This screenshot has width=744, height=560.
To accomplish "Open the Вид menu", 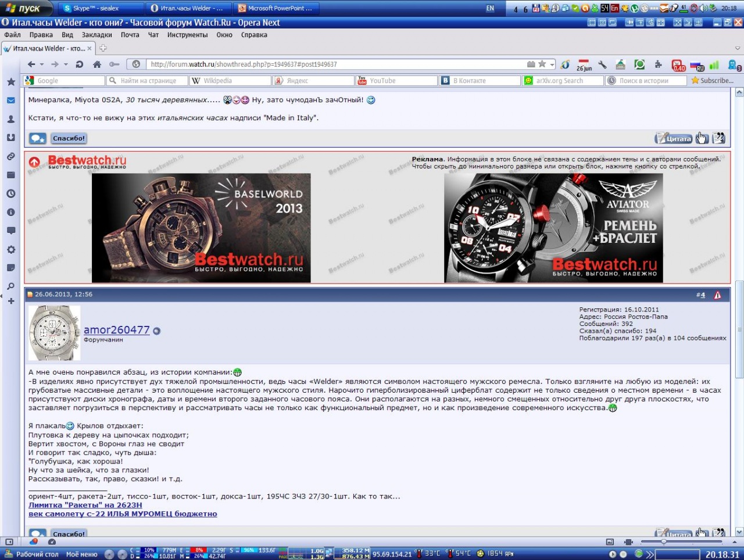I will pyautogui.click(x=67, y=35).
